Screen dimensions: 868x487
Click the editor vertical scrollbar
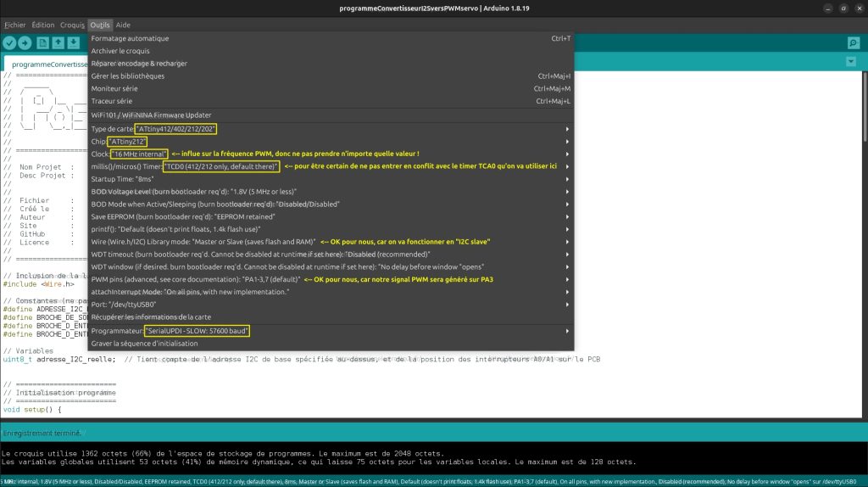[x=864, y=107]
